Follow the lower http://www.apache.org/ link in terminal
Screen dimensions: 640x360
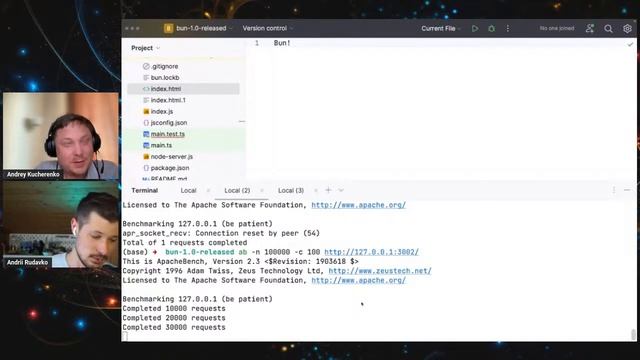(358, 280)
